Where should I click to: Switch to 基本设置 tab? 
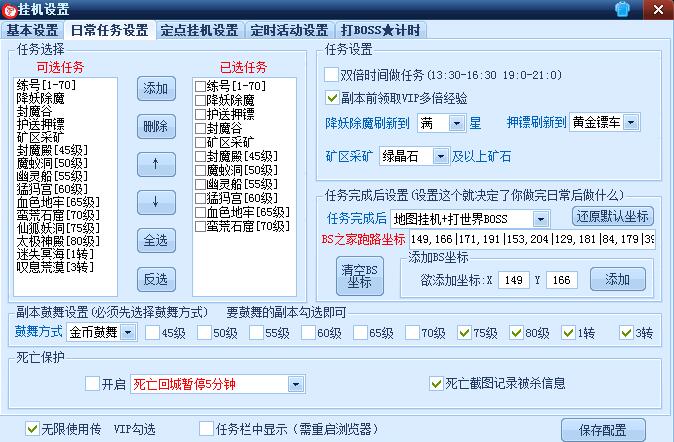click(x=32, y=30)
